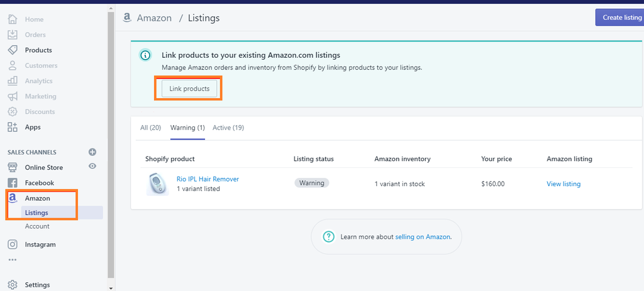Open the Products section
Viewport: 644px width, 291px height.
pos(38,50)
